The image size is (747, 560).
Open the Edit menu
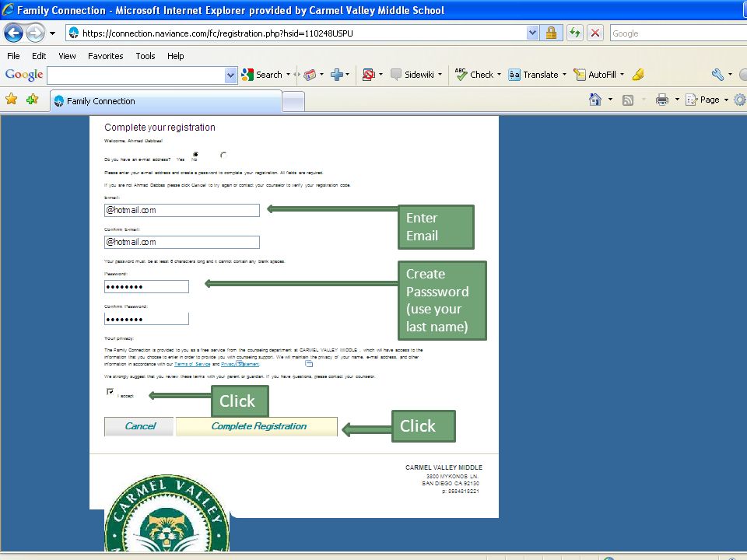pyautogui.click(x=39, y=56)
